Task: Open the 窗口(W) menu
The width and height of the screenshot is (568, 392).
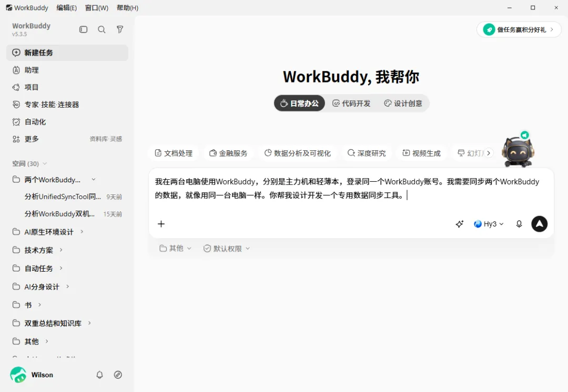Action: (x=96, y=7)
